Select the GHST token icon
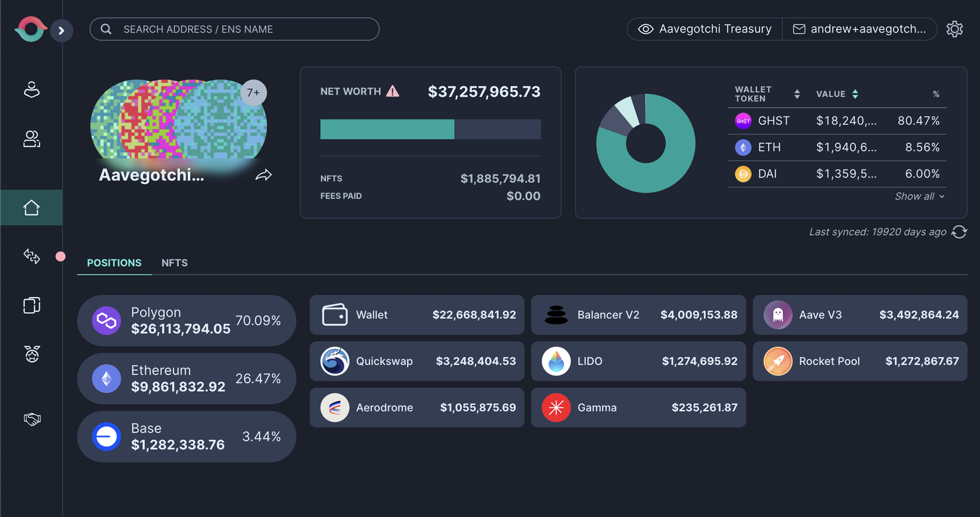Viewport: 980px width, 517px height. click(x=743, y=121)
